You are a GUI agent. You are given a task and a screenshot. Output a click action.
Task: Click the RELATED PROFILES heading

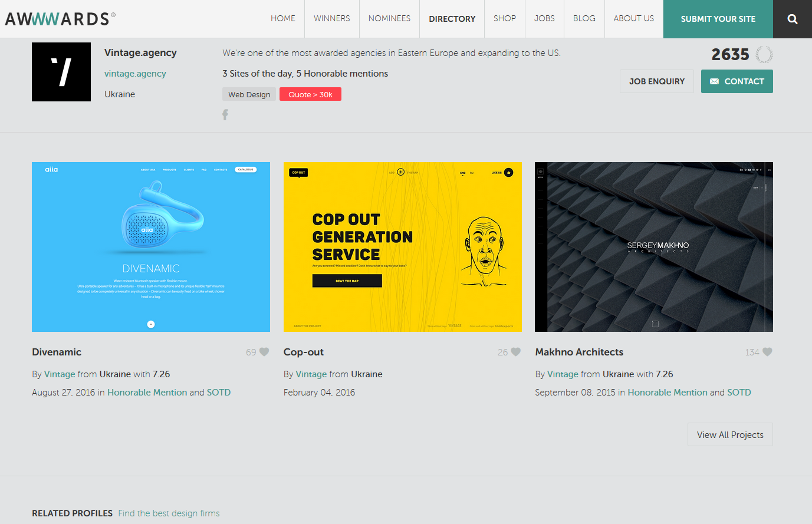tap(72, 513)
